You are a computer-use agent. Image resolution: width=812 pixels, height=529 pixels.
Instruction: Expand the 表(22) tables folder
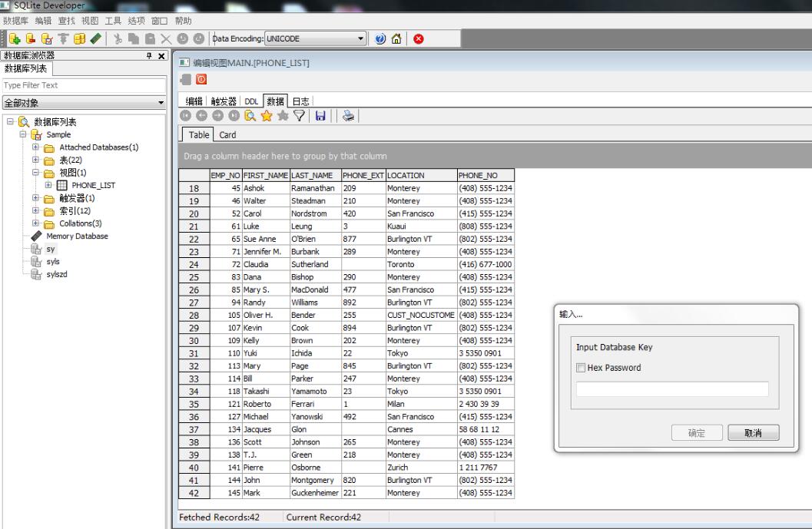point(36,159)
